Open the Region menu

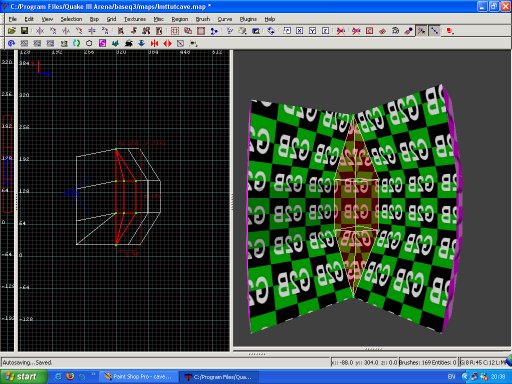[180, 19]
